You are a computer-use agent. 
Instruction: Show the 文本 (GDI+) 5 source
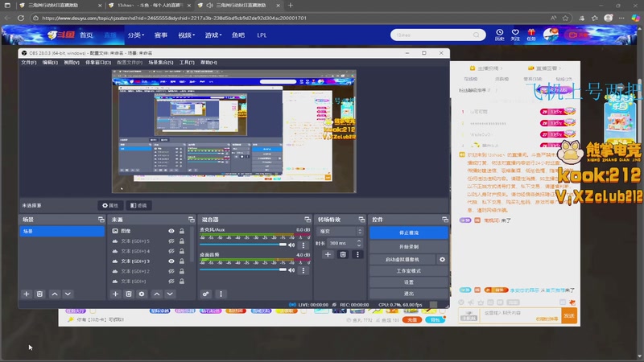click(171, 241)
